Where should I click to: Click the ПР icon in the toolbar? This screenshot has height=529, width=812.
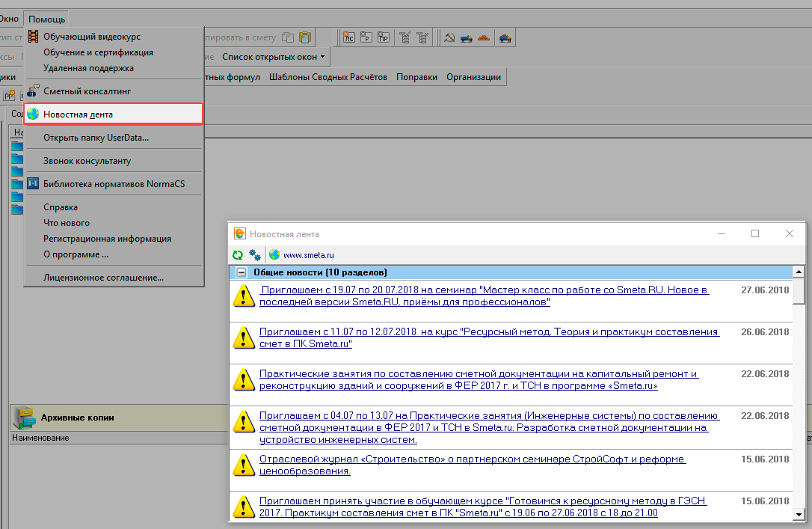(384, 37)
